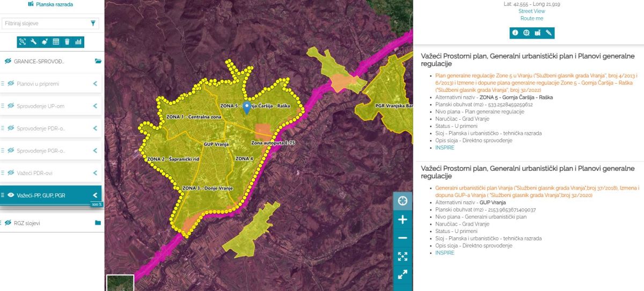644x291 pixels.
Task: Toggle visibility of RGZ slojevi group
Action: tap(8, 223)
